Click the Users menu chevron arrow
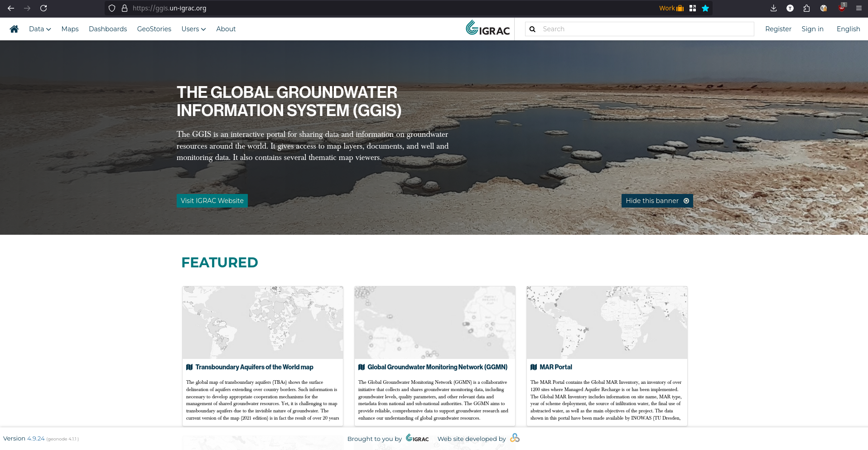The width and height of the screenshot is (868, 450). [203, 29]
